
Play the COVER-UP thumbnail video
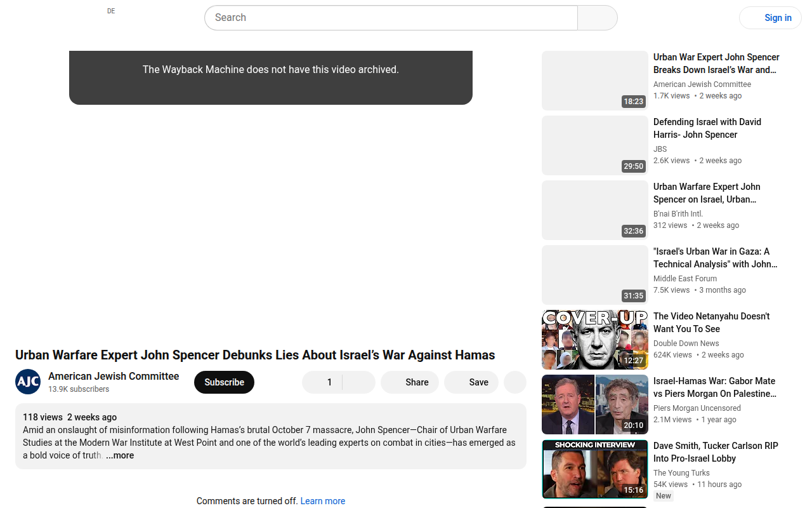point(595,340)
